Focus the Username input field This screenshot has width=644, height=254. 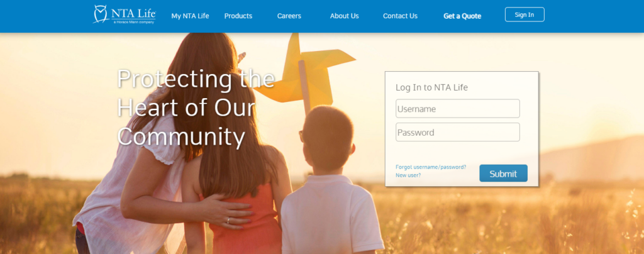pyautogui.click(x=458, y=109)
